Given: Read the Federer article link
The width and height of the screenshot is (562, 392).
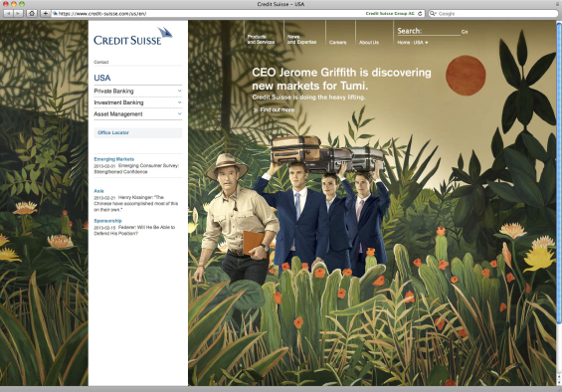Looking at the screenshot, I should (134, 230).
